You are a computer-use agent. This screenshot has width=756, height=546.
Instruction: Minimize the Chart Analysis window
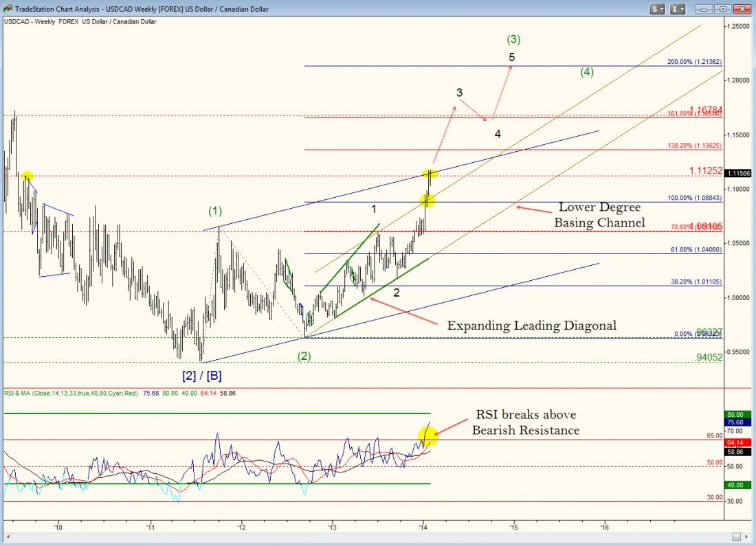click(704, 8)
